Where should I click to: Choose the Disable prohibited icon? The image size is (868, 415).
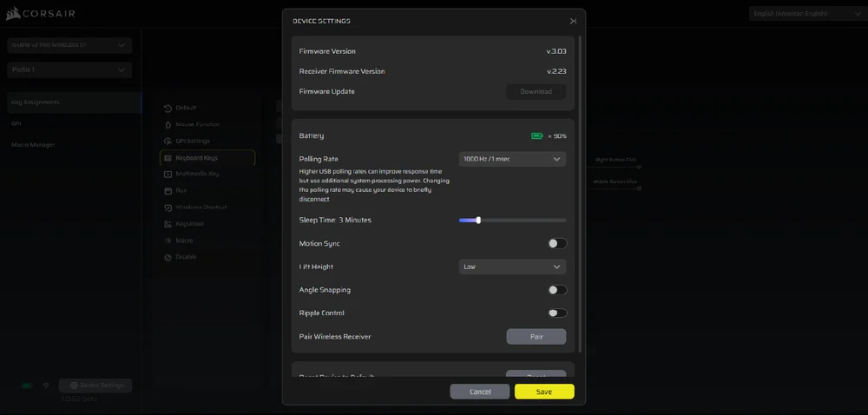click(168, 258)
